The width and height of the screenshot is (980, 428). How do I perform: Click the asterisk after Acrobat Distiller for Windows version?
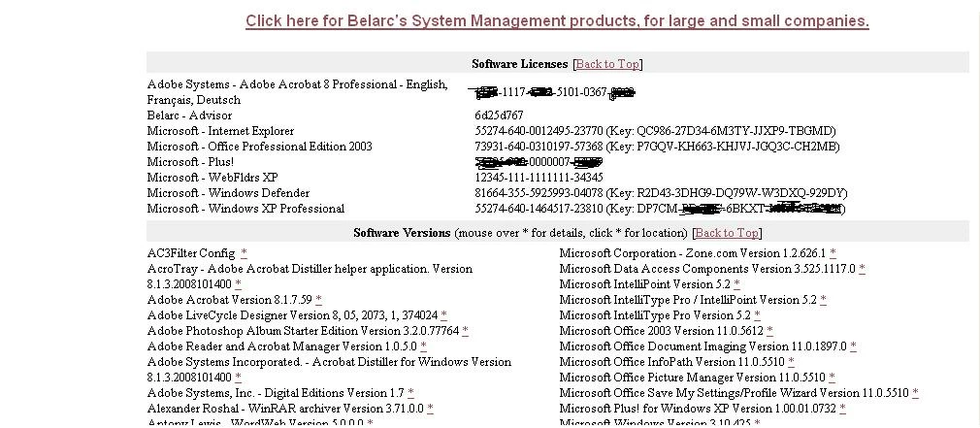238,378
